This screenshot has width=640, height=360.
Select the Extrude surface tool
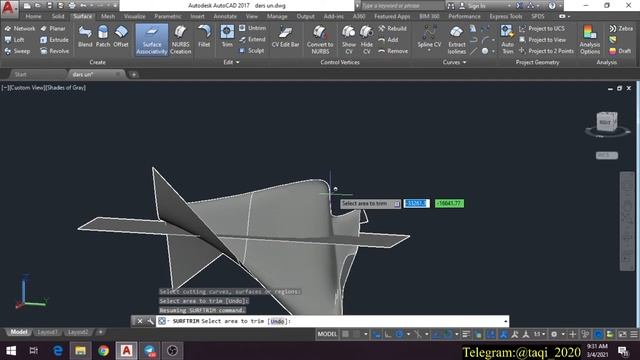(x=54, y=40)
